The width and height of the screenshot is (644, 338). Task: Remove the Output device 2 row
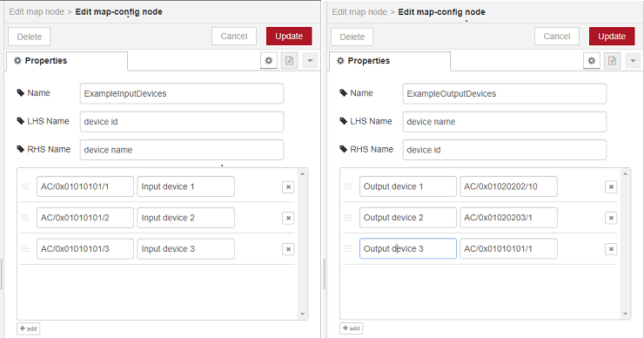611,218
